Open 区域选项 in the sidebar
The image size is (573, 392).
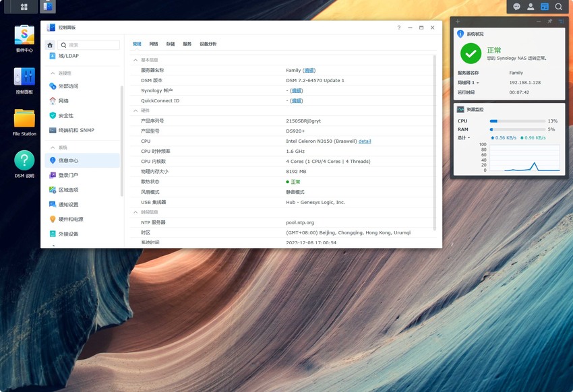coord(82,190)
